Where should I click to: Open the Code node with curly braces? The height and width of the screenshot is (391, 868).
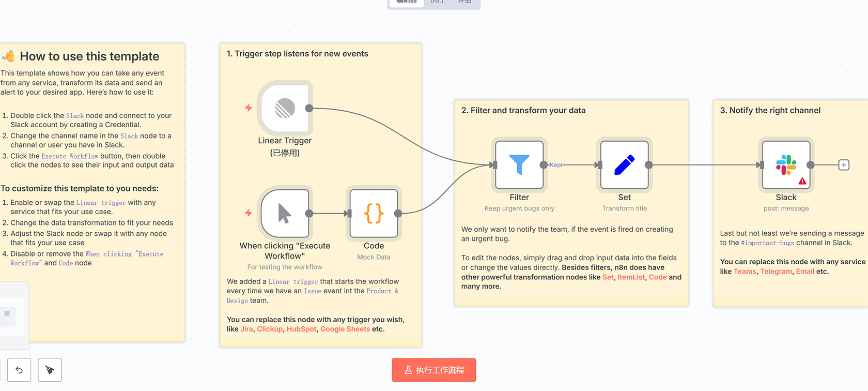374,213
